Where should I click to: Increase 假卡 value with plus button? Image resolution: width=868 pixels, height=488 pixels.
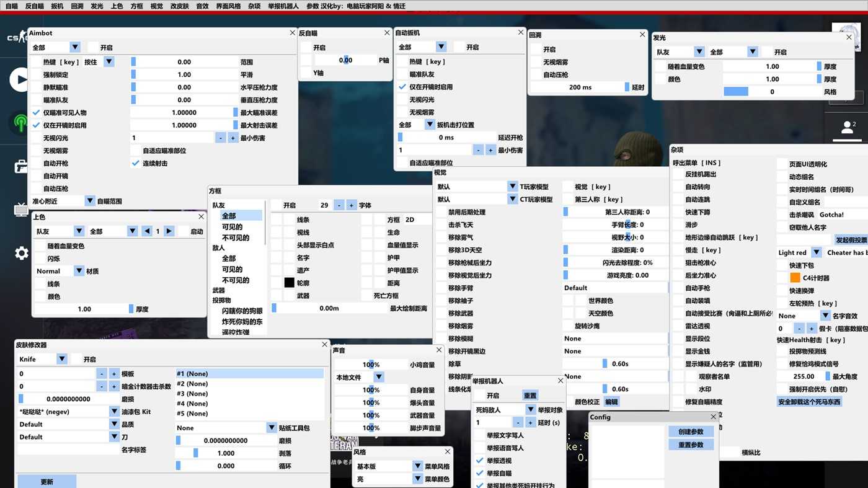812,329
